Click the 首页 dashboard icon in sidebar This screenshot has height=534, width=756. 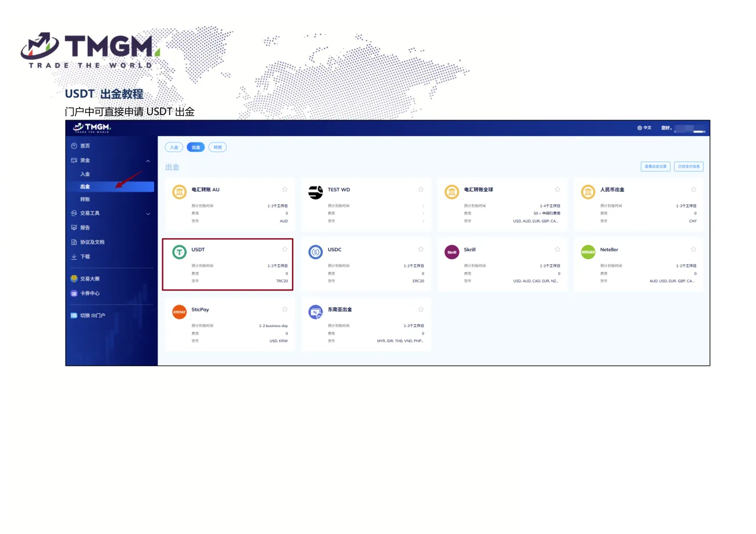click(x=74, y=146)
